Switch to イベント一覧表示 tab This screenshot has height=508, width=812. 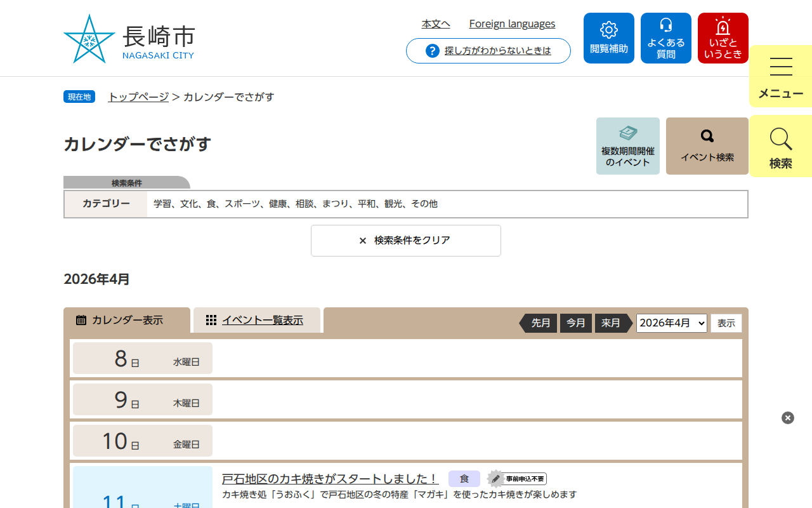point(261,320)
